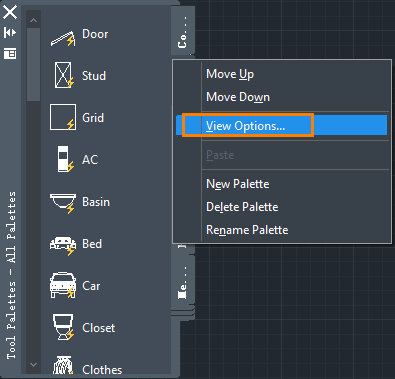Open View Options dialog
Image resolution: width=395 pixels, height=379 pixels.
coord(281,125)
